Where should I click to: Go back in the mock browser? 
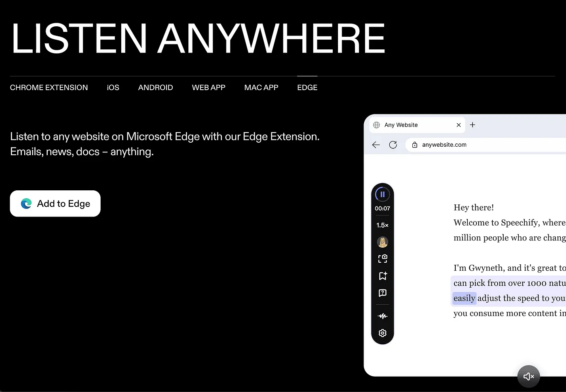tap(376, 145)
